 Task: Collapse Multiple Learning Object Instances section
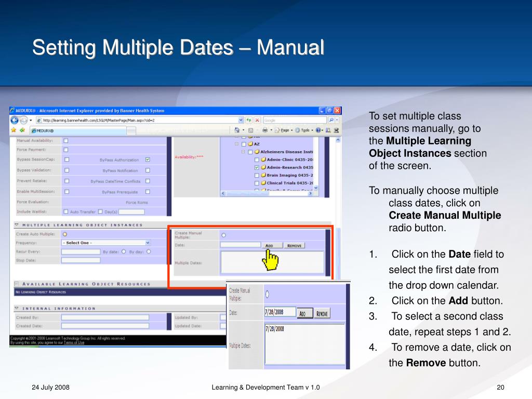point(16,224)
